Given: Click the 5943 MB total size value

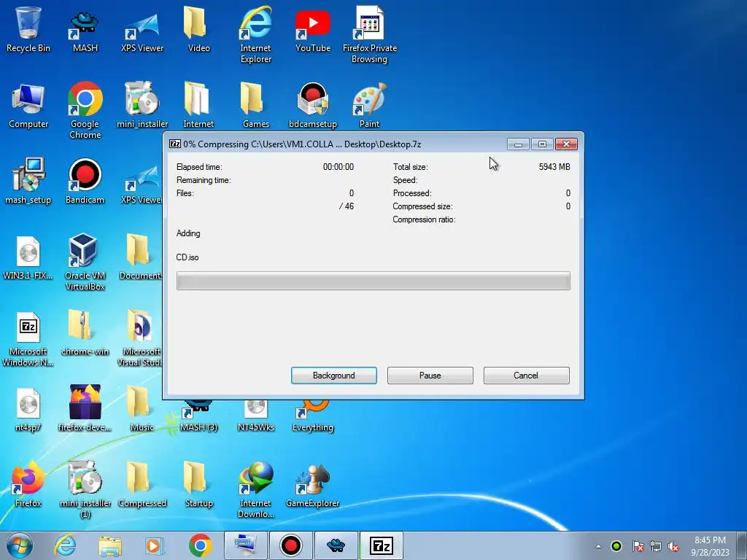Looking at the screenshot, I should tap(554, 167).
